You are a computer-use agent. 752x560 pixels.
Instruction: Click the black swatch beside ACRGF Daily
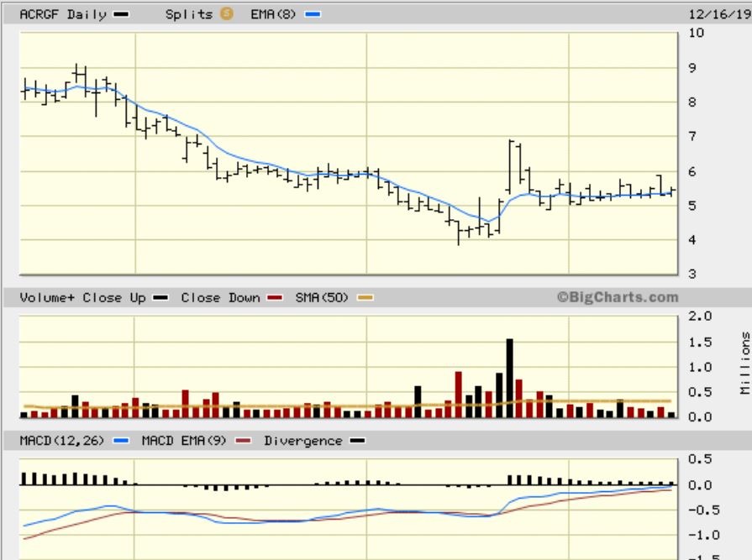click(119, 14)
